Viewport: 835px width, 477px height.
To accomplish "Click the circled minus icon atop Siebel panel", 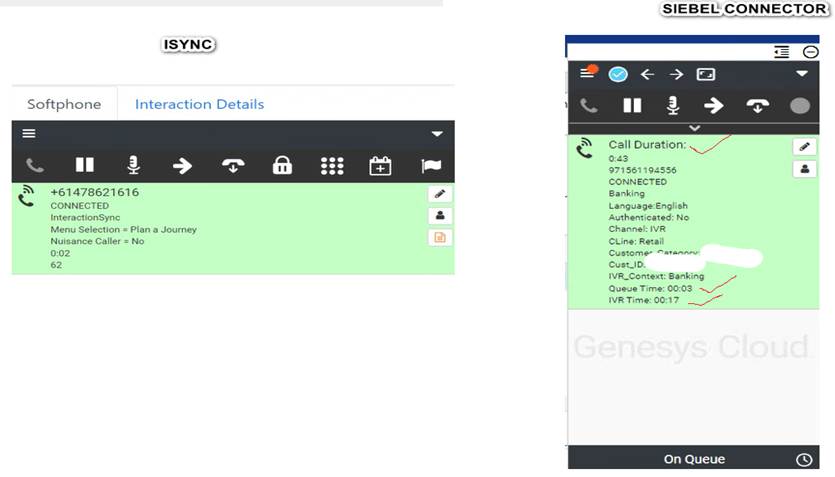I will [x=811, y=52].
